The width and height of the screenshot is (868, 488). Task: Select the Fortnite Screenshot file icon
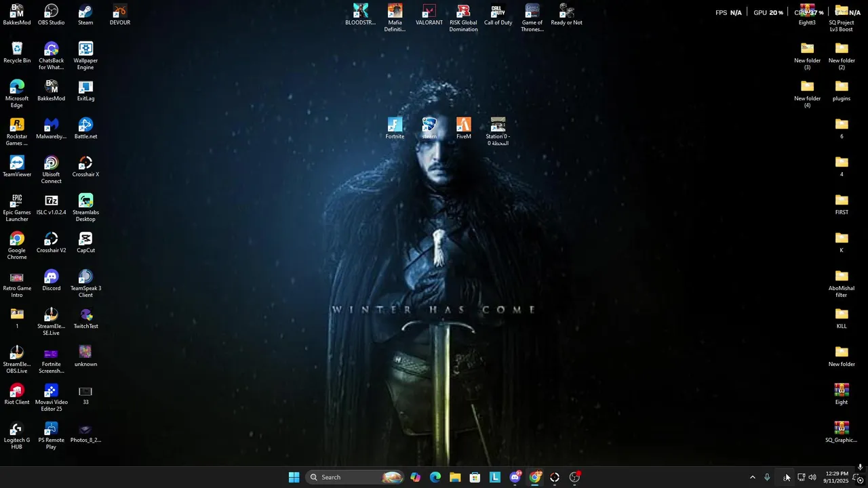[x=51, y=360]
